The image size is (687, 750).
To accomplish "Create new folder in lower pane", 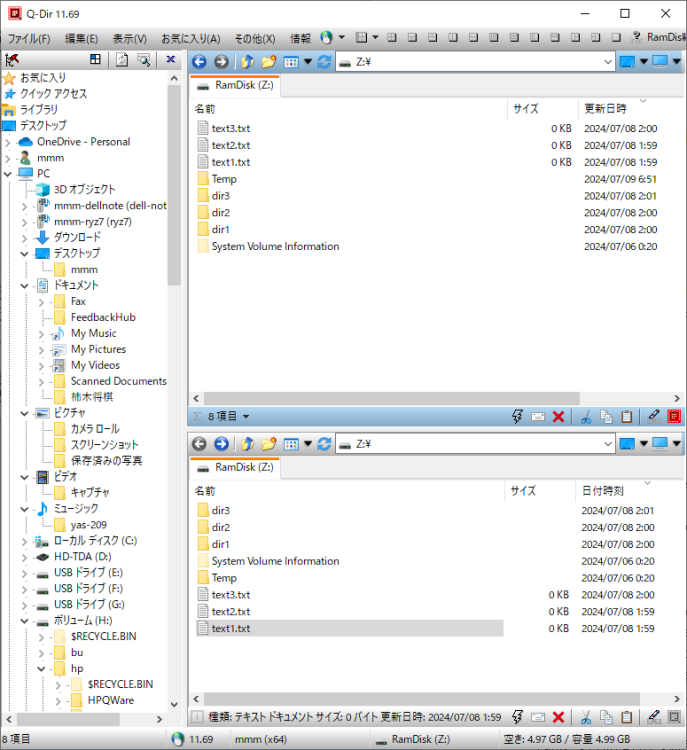I will click(269, 444).
